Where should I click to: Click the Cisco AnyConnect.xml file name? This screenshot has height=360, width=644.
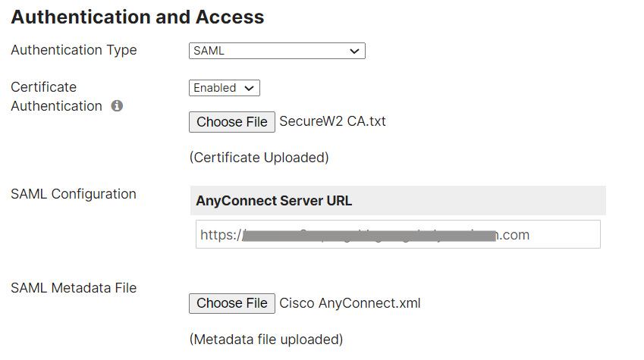coord(350,303)
